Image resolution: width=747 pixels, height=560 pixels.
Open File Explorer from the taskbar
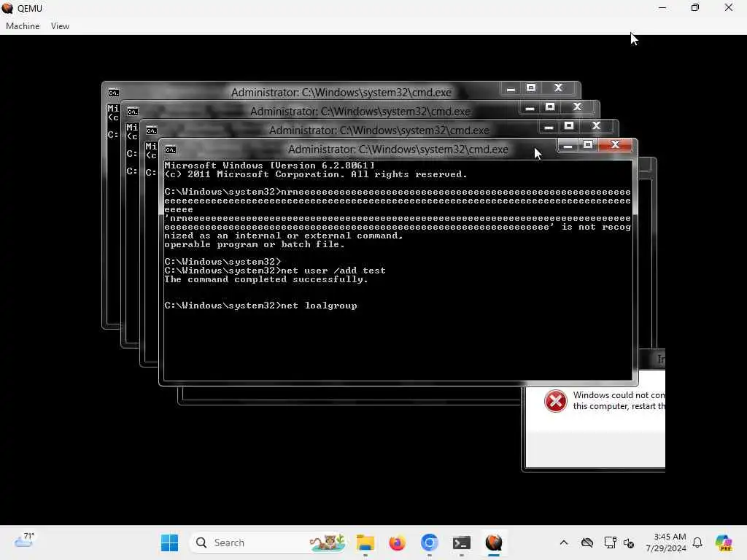[365, 542]
